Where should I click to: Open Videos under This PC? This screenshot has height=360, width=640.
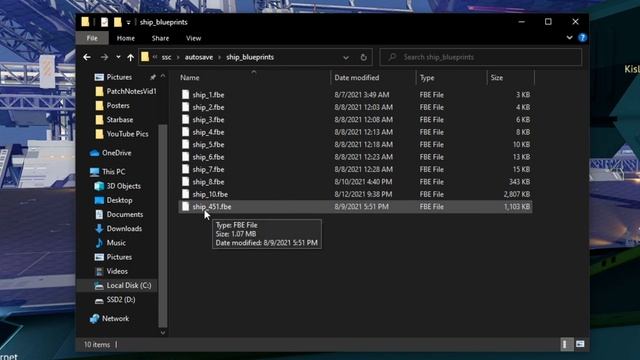tap(117, 271)
